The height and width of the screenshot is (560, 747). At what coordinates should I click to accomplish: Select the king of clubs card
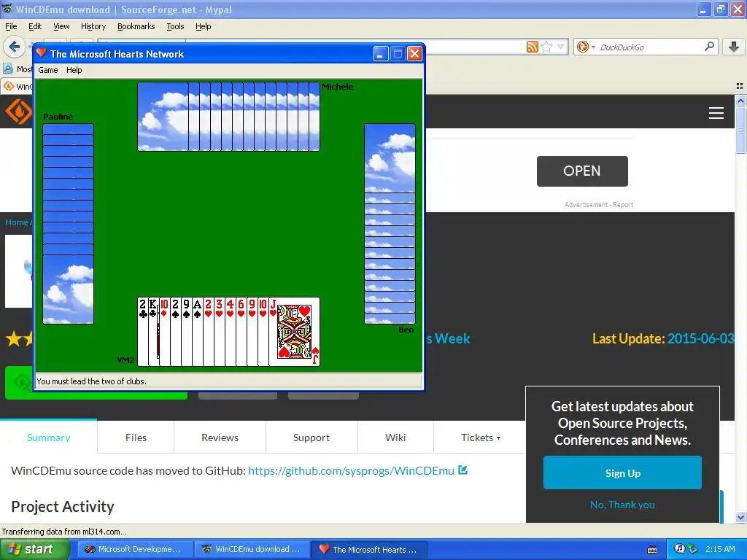click(153, 332)
